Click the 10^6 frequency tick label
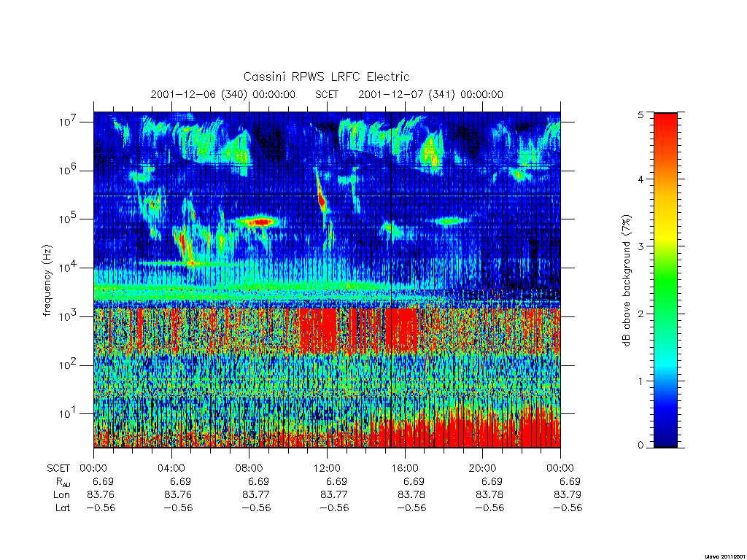 coord(69,171)
